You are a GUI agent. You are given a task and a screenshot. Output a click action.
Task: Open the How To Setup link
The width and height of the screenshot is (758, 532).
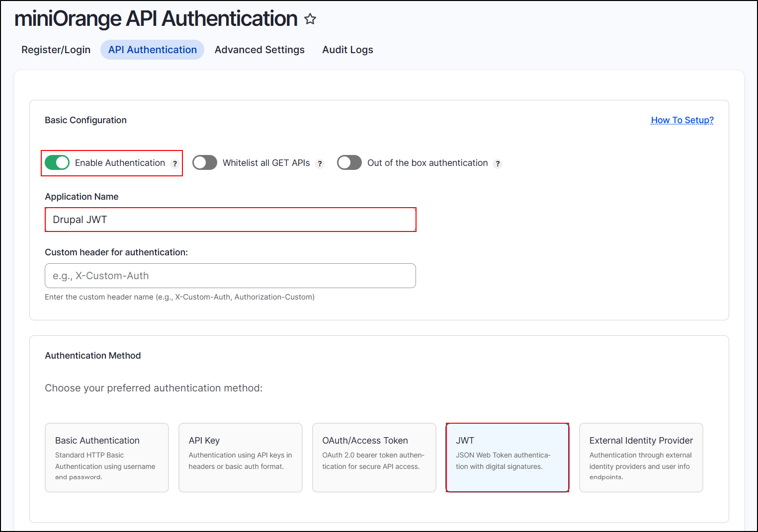pyautogui.click(x=682, y=120)
